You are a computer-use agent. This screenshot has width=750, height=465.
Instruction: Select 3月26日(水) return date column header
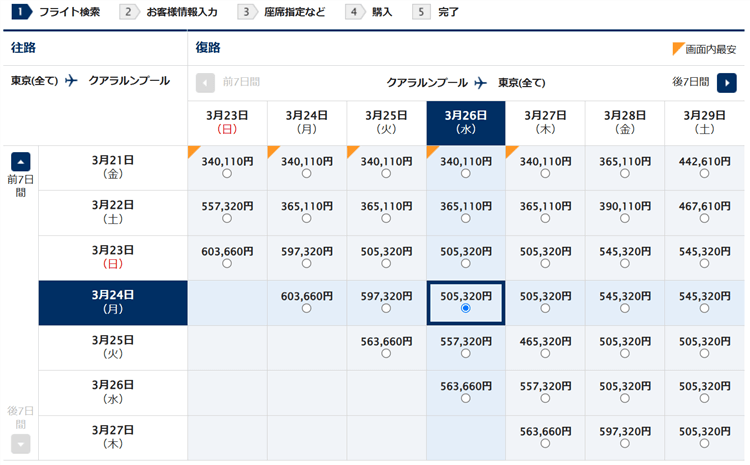pos(466,122)
